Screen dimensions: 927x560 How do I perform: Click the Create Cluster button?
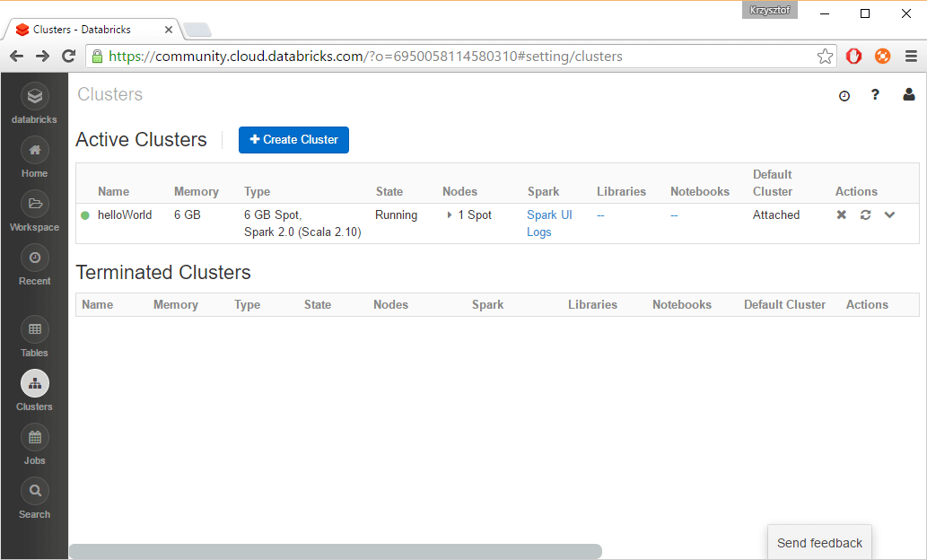(x=293, y=140)
